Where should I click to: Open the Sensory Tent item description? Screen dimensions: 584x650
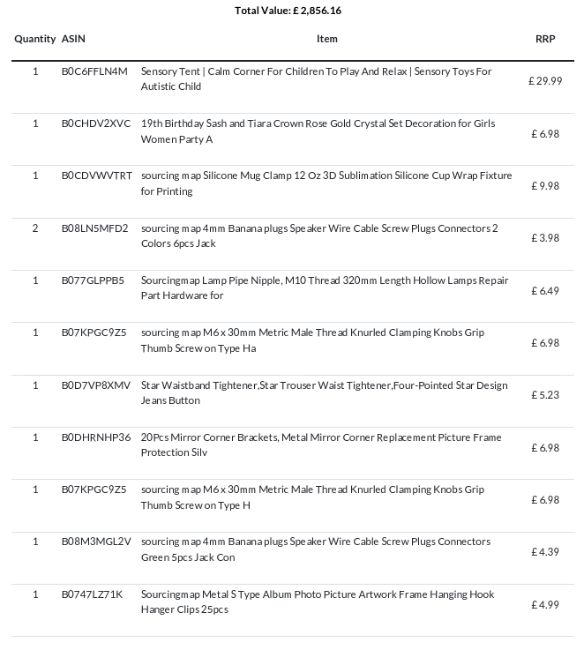coord(316,79)
